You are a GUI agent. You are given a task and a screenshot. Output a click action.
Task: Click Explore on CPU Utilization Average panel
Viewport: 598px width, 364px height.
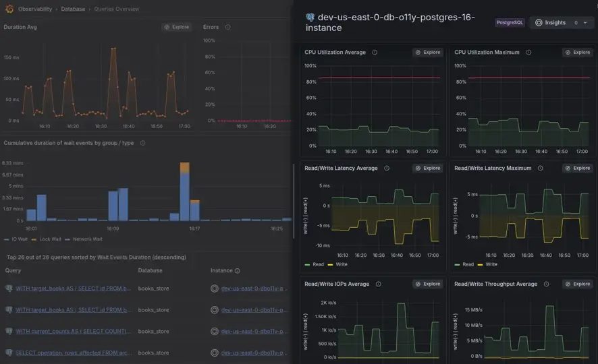[x=428, y=52]
